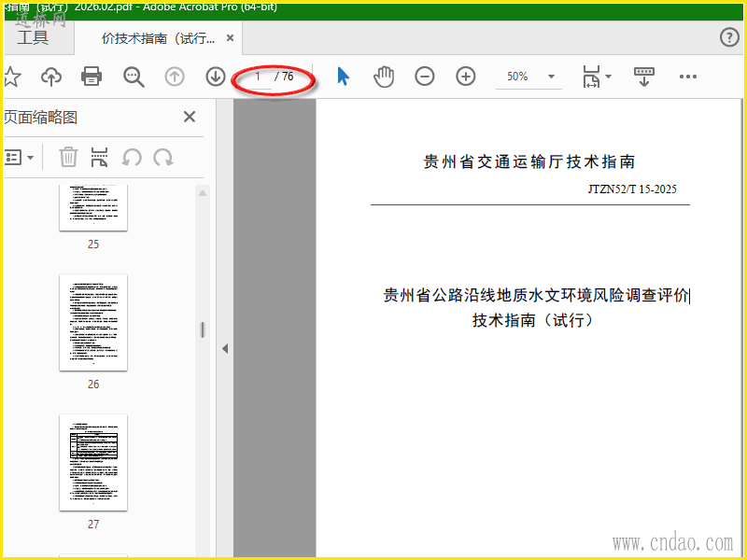
Task: Close the 价技术指南 document tab
Action: pos(230,37)
